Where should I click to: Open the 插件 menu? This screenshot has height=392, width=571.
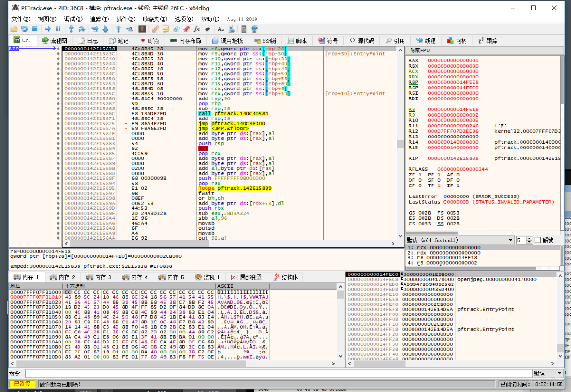(x=126, y=19)
